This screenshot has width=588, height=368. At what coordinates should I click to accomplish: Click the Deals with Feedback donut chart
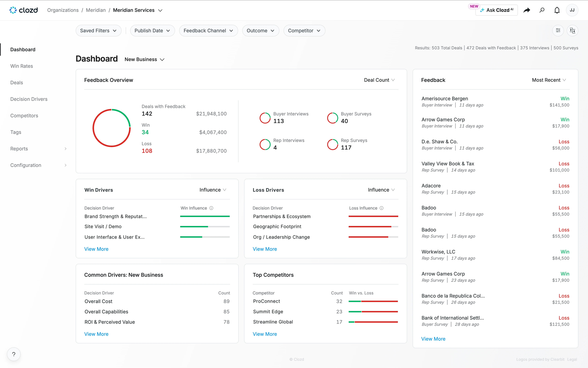pos(112,128)
